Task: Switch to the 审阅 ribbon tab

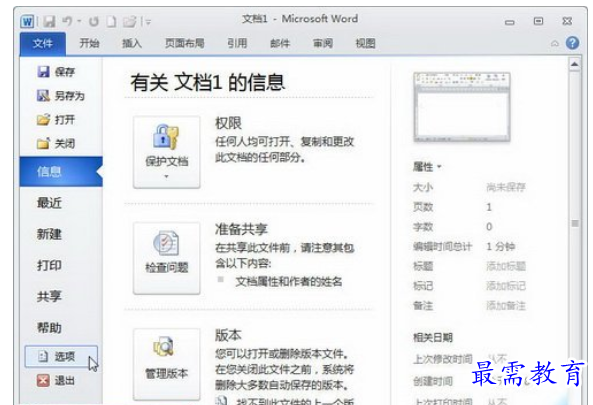Action: coord(323,43)
